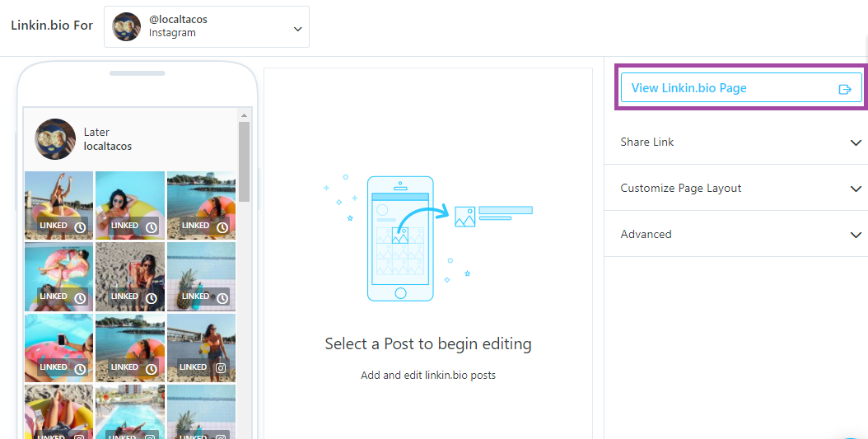Click the localtacos username in phone preview

tap(108, 147)
